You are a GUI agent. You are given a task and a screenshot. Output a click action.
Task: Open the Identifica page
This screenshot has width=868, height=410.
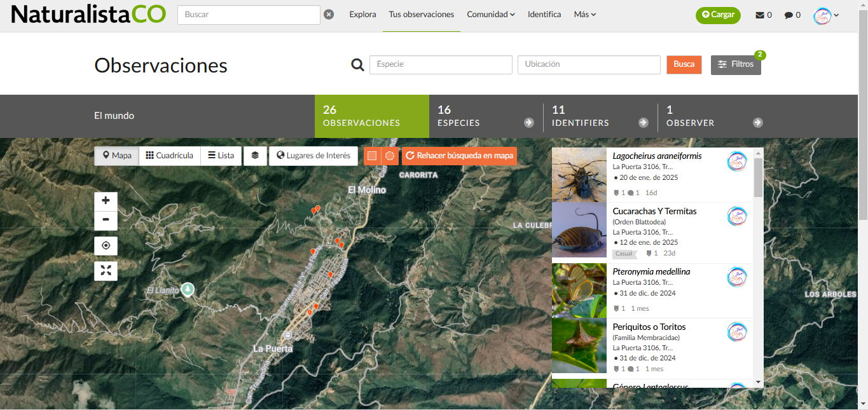click(x=544, y=15)
